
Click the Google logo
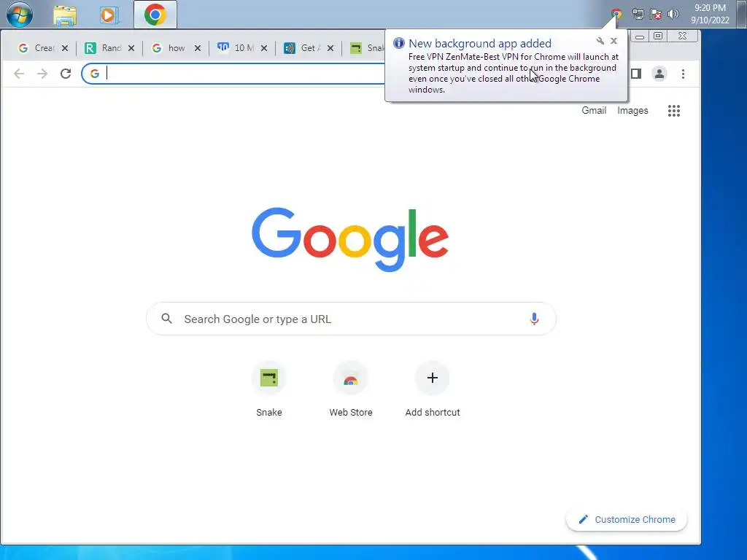coord(350,239)
